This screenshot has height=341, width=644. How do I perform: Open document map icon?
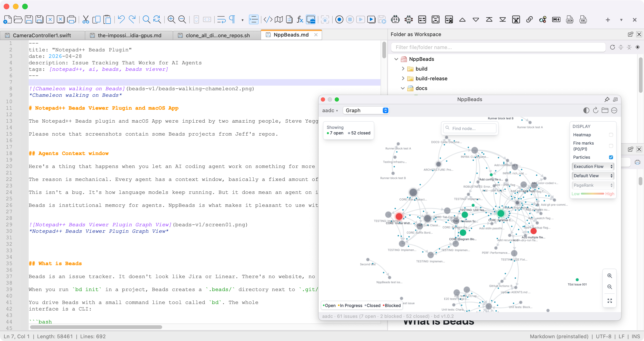[x=279, y=19]
